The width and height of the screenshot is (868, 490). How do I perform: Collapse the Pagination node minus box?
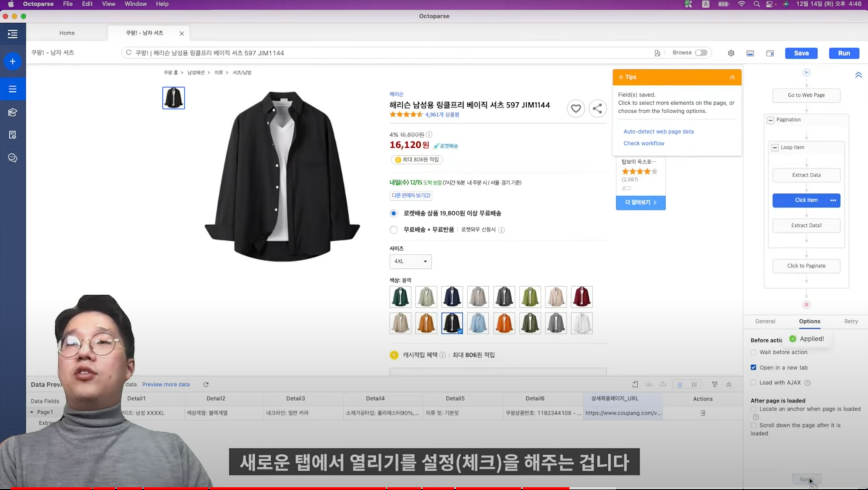pyautogui.click(x=771, y=120)
